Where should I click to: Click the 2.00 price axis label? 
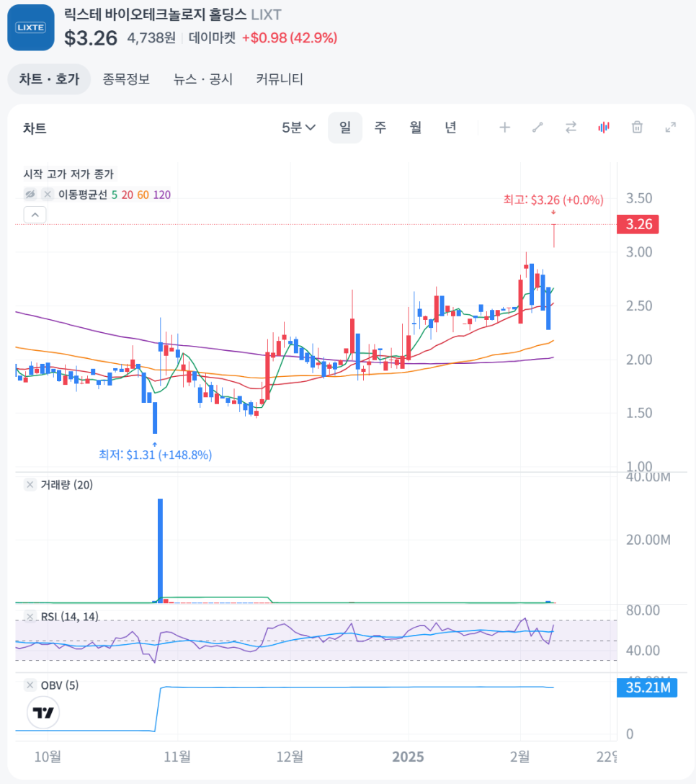pos(639,360)
